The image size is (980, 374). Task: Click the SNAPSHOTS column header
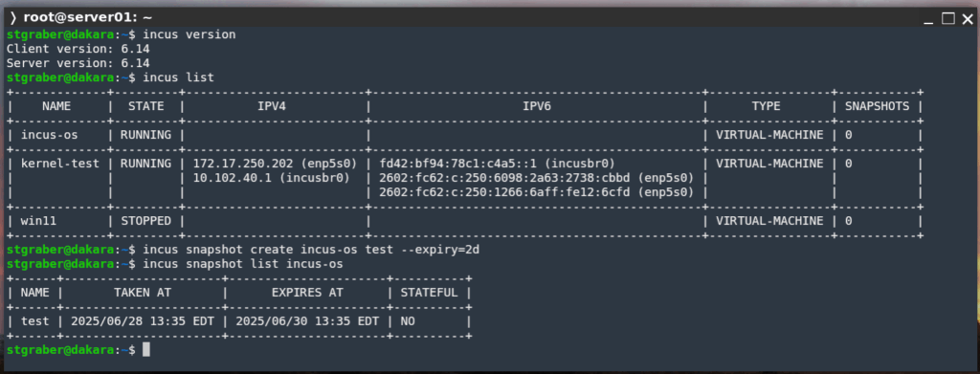click(877, 106)
